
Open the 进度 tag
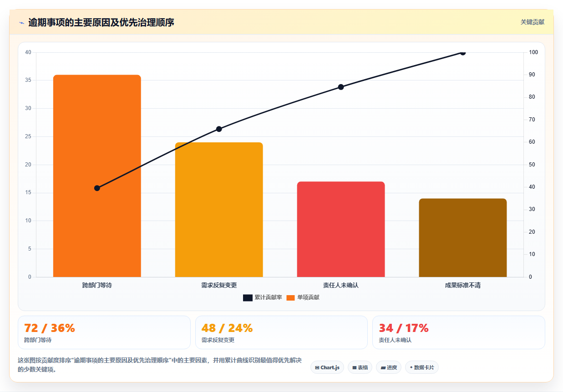(x=389, y=367)
